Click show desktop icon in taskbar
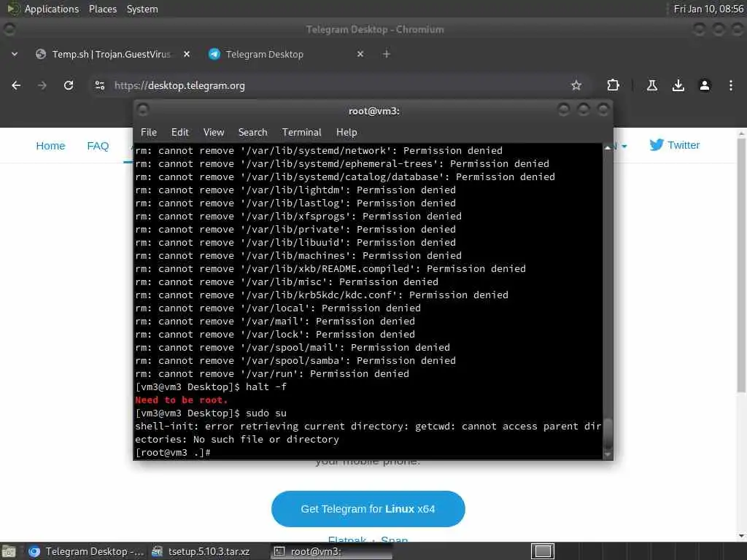The width and height of the screenshot is (747, 560). [x=9, y=551]
